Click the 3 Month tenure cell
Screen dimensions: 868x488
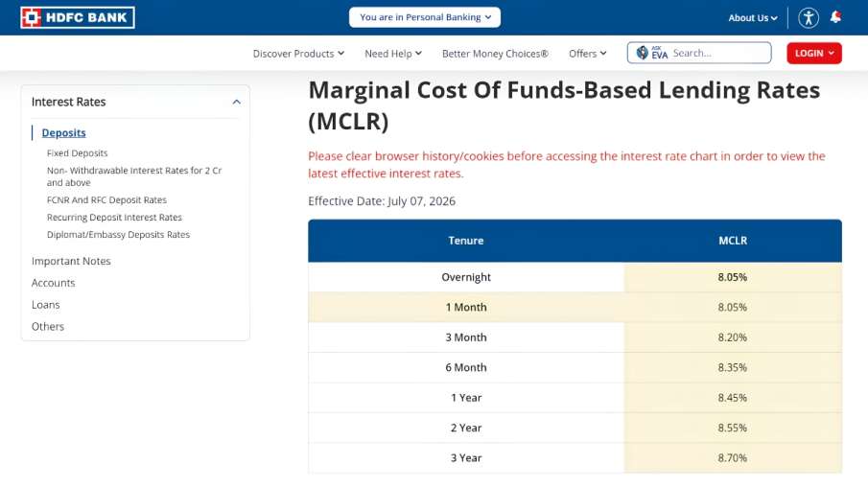[465, 337]
